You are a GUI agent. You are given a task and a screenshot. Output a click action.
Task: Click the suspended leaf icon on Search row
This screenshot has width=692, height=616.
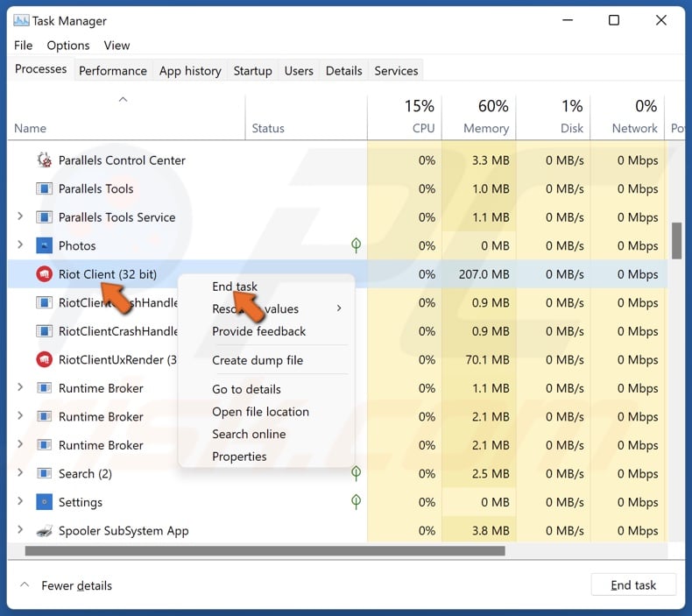356,473
